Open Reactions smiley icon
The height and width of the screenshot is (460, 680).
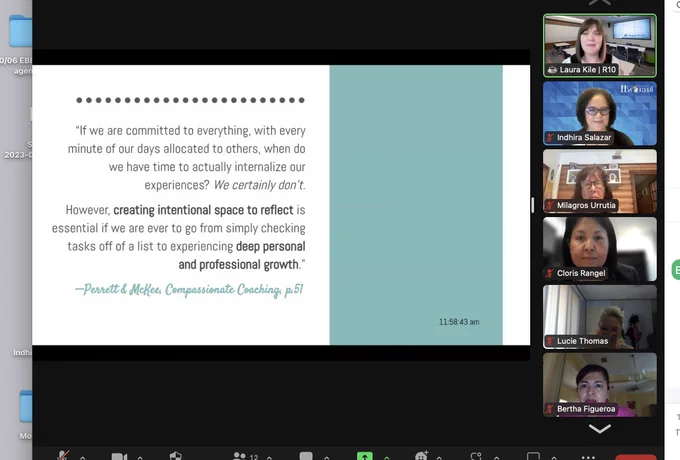coord(422,455)
